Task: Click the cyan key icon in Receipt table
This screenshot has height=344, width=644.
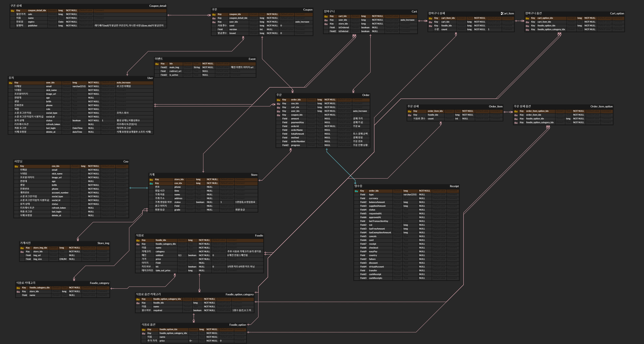Action: point(356,191)
